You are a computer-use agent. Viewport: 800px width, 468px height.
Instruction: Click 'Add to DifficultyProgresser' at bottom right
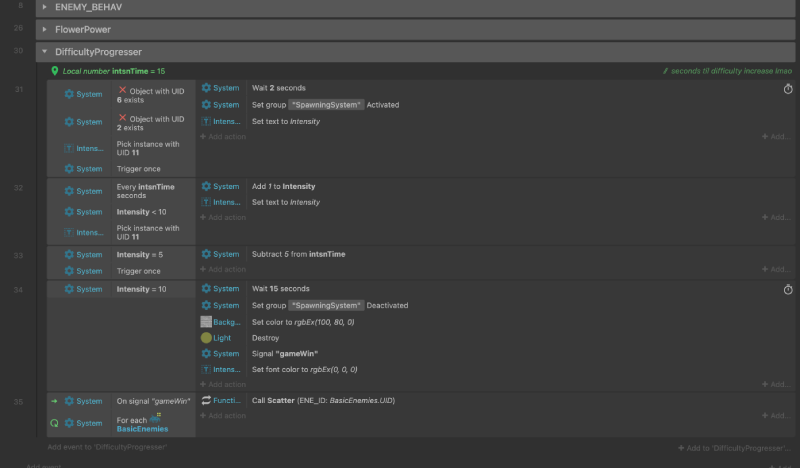(x=735, y=447)
